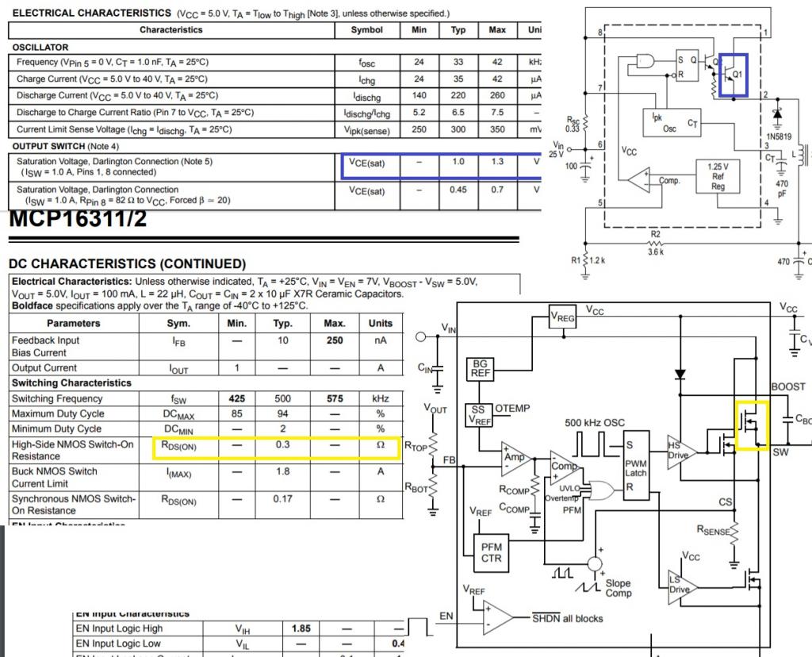Select the Amp error amplifier triangle
The width and height of the screenshot is (812, 657).
click(515, 459)
